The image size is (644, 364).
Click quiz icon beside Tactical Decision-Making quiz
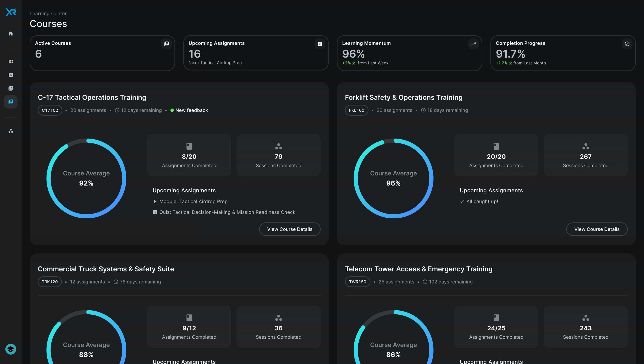(155, 212)
